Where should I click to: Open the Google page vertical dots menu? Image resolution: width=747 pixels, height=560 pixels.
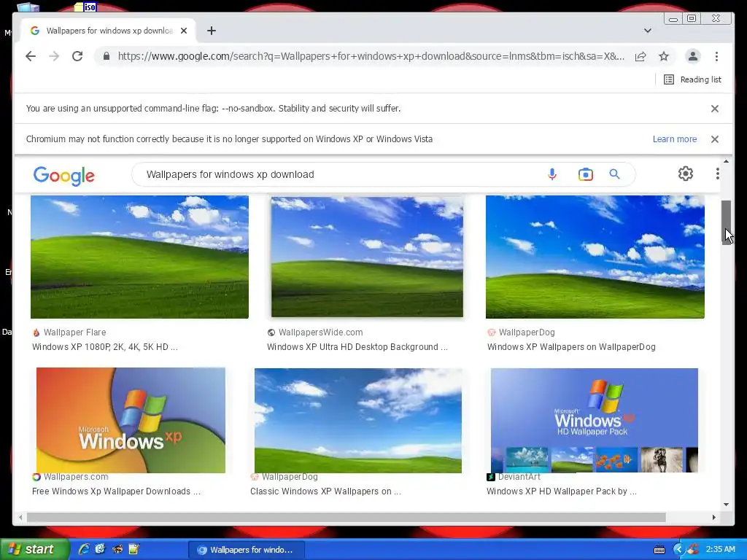tap(718, 174)
